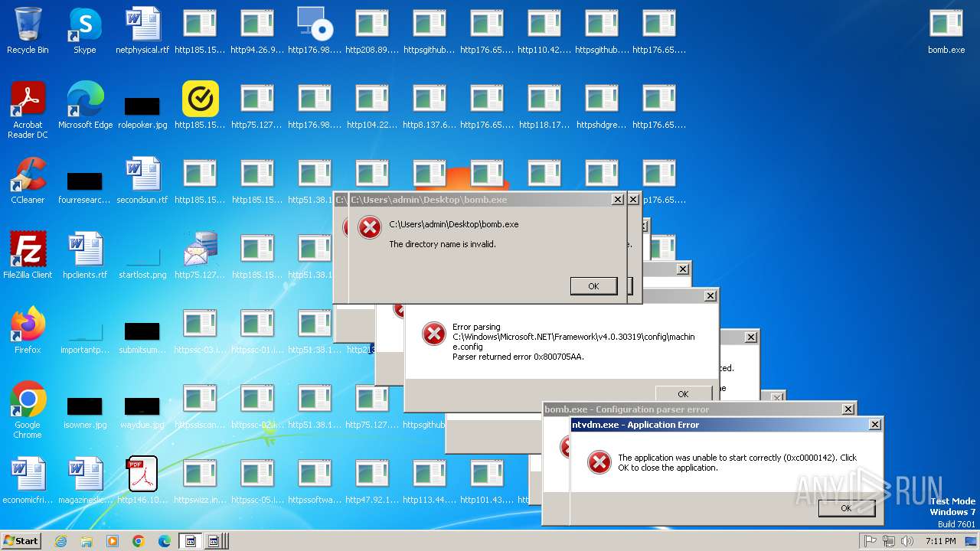Select the netphysical.rtf document icon
The width and height of the screenshot is (980, 551).
(142, 31)
